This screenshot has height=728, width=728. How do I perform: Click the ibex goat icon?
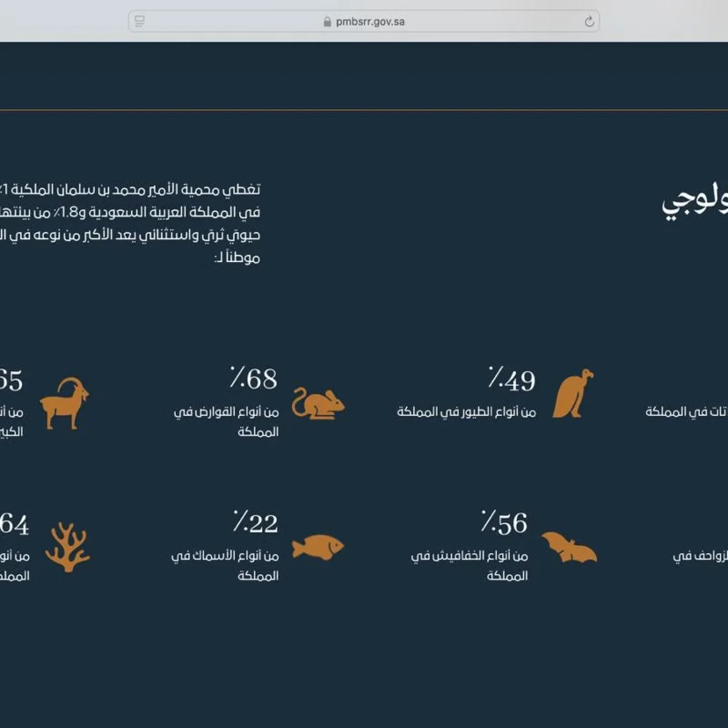tap(65, 403)
